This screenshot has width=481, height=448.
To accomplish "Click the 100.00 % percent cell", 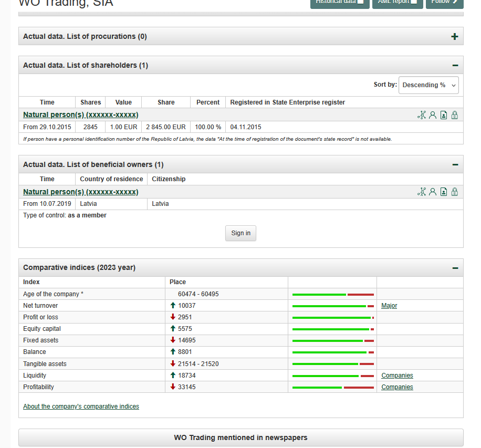I will tap(208, 127).
